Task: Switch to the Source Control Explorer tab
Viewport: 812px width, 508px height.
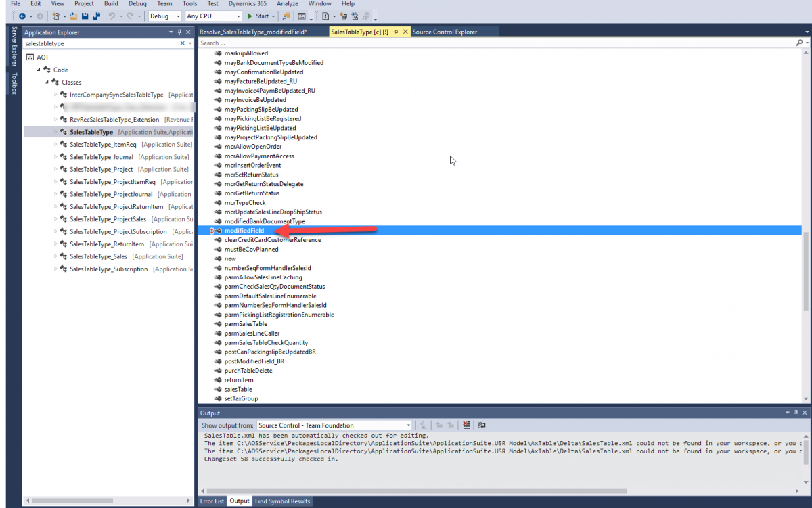Action: (x=445, y=32)
